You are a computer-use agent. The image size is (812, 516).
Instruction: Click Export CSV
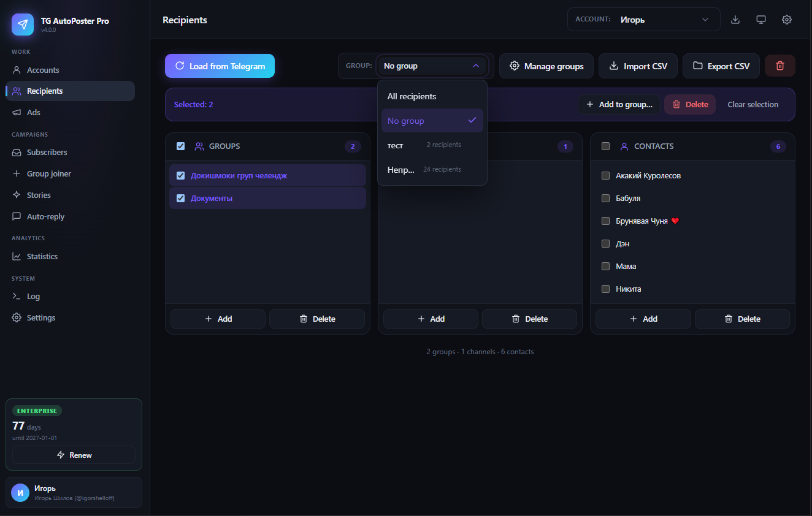(x=721, y=66)
